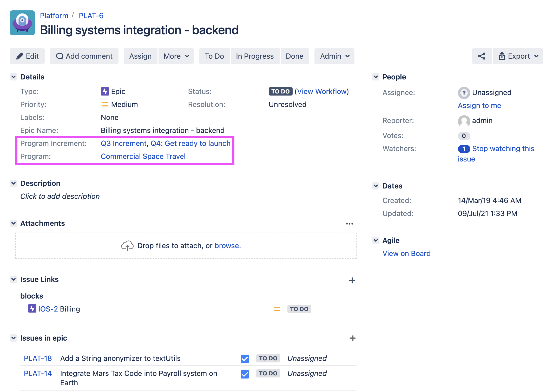Click to add description text field

[60, 196]
